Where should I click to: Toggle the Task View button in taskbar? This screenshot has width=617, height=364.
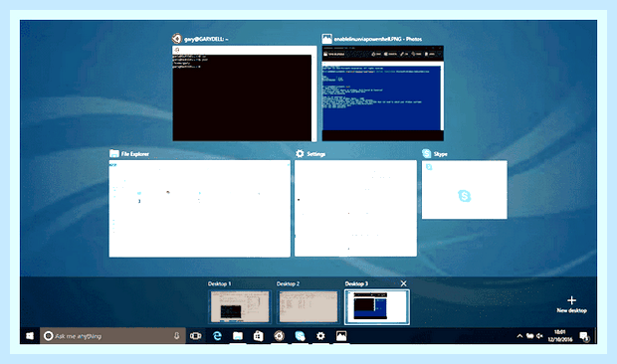(x=196, y=336)
